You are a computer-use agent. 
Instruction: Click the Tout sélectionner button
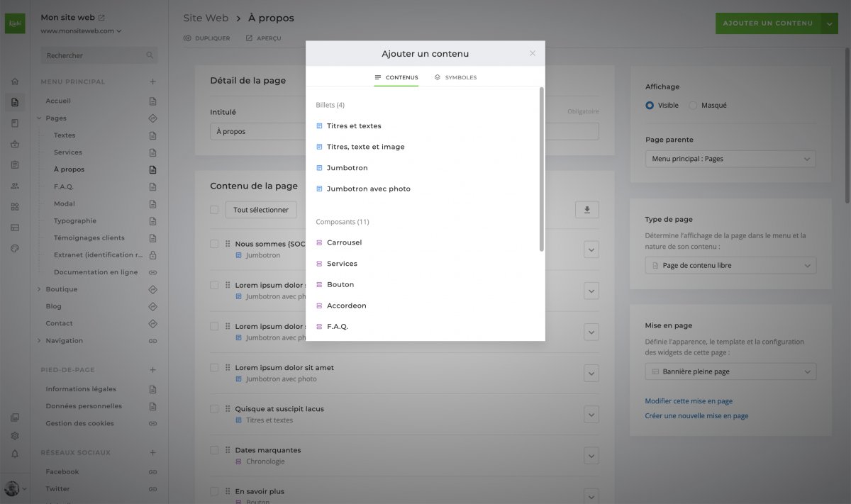[261, 210]
